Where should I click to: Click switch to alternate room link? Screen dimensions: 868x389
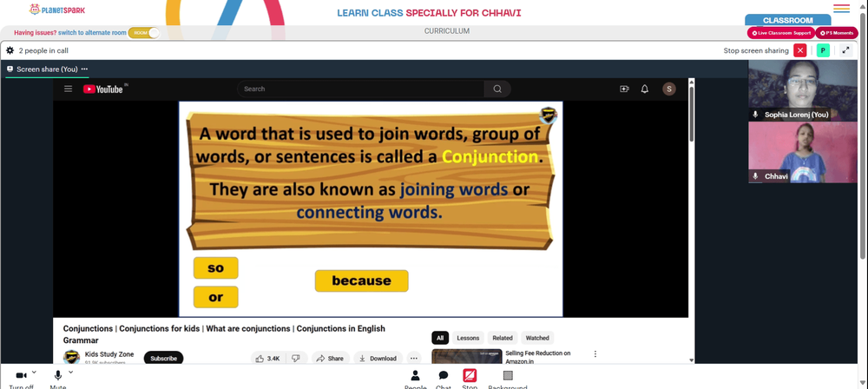(93, 33)
